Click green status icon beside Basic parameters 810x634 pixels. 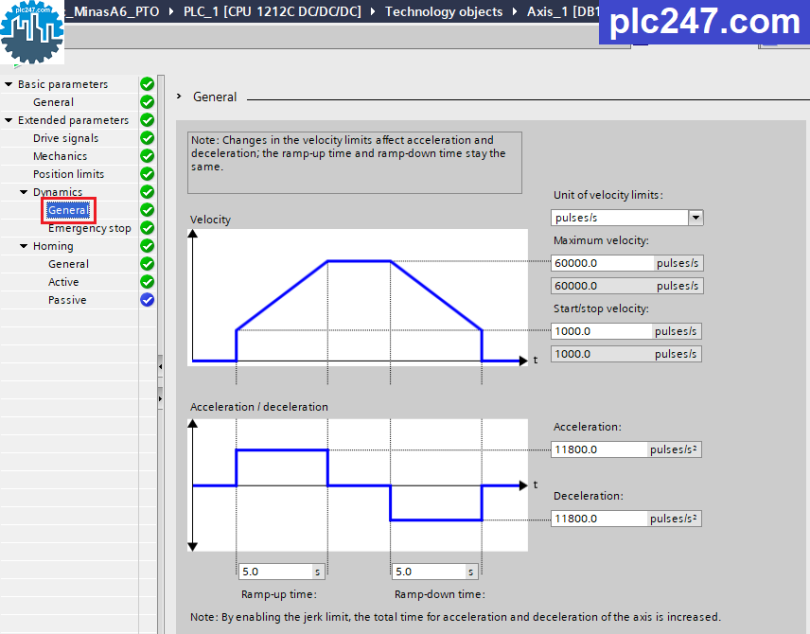coord(147,84)
